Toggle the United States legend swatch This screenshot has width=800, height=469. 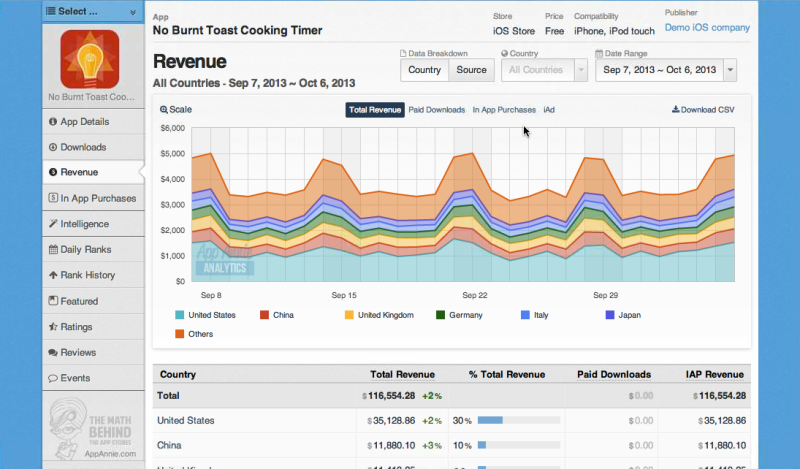(x=180, y=315)
